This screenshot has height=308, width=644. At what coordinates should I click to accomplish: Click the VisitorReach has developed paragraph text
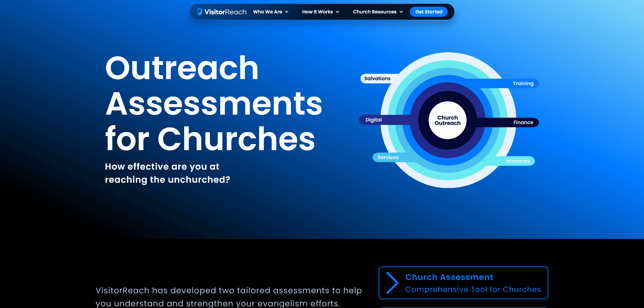click(x=229, y=297)
